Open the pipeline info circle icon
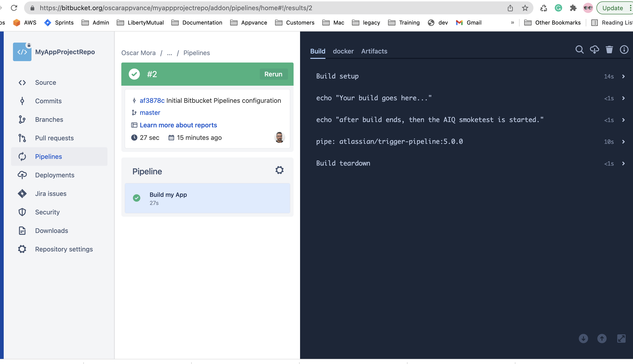This screenshot has height=364, width=633. 624,50
